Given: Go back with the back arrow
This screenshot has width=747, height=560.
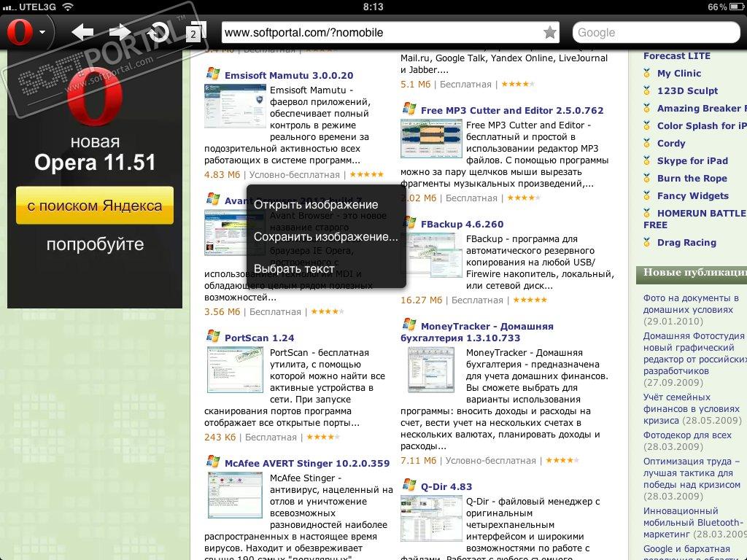Looking at the screenshot, I should point(82,32).
